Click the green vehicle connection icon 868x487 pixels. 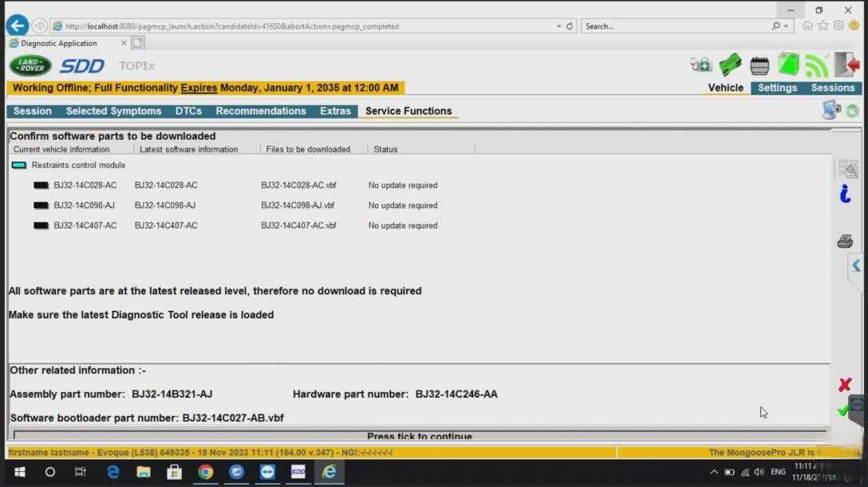[x=730, y=65]
